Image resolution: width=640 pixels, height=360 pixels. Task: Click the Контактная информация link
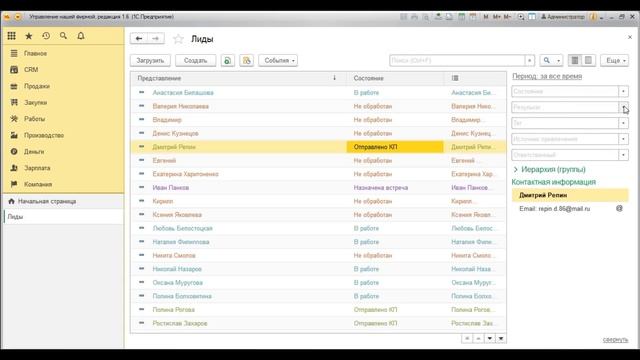pos(553,182)
